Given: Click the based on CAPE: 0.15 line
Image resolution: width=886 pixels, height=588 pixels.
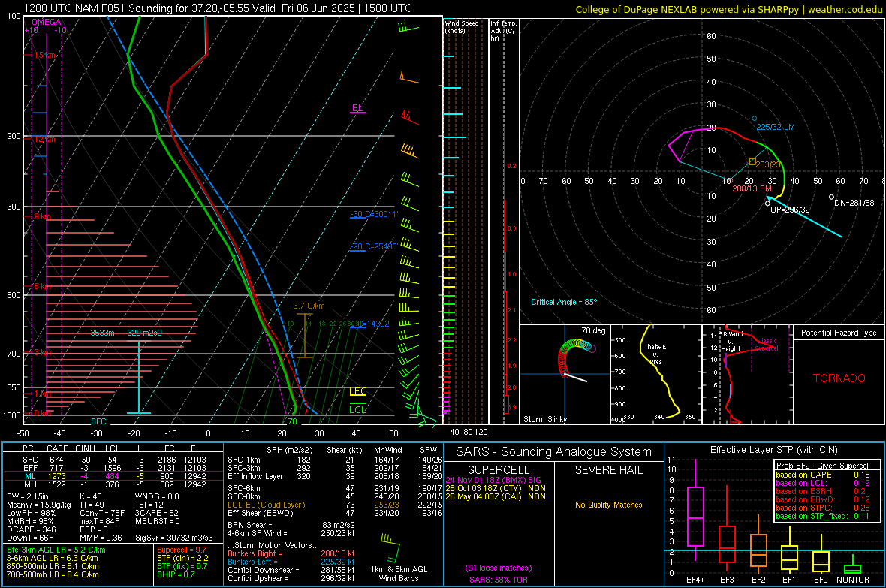Looking at the screenshot, I should click(x=823, y=475).
